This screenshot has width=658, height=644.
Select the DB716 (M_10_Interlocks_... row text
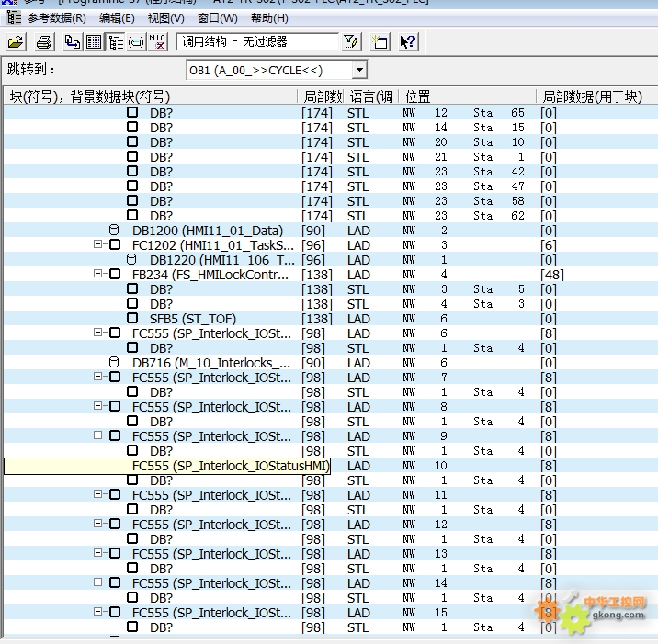click(211, 363)
